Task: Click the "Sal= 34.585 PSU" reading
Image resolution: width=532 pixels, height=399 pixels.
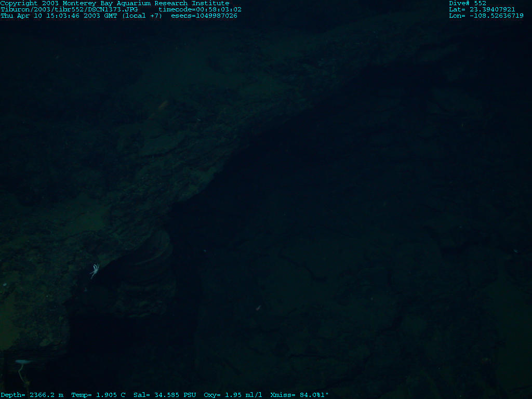Action: tap(165, 395)
